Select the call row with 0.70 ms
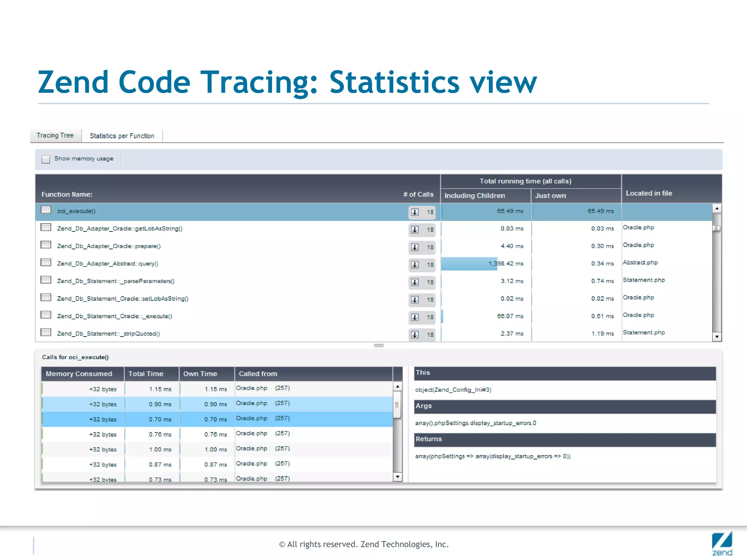The image size is (747, 560). 217,419
